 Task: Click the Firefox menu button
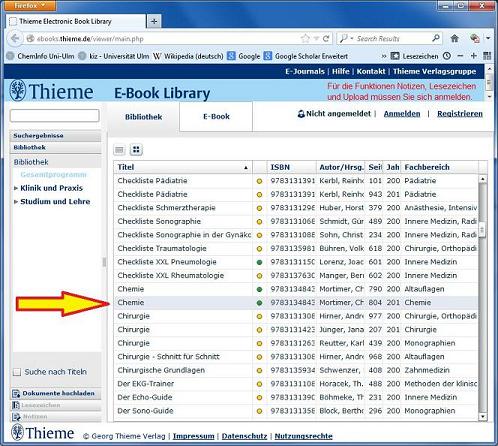point(30,5)
